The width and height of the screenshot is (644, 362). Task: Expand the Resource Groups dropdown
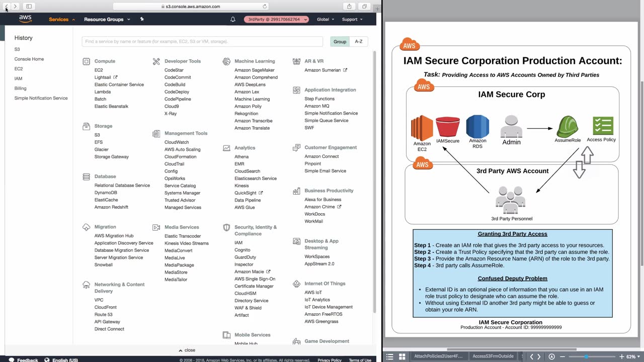(x=107, y=20)
